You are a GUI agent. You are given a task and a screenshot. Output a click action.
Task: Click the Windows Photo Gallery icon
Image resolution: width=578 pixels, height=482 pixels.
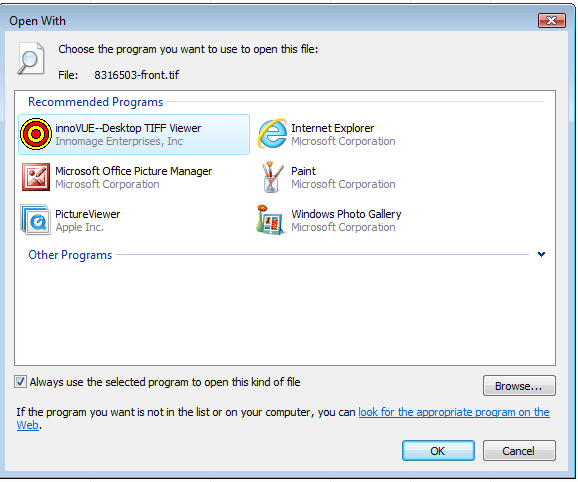(271, 220)
